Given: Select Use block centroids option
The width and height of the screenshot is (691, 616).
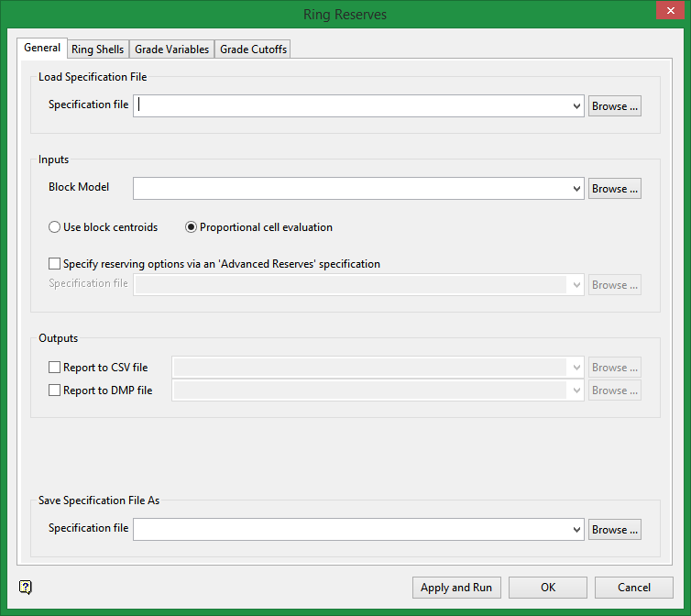Looking at the screenshot, I should tap(55, 227).
